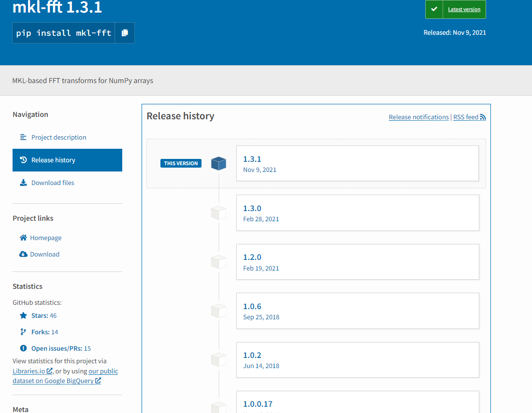The width and height of the screenshot is (532, 413).
Task: Click the copy pip install command icon
Action: pos(125,33)
